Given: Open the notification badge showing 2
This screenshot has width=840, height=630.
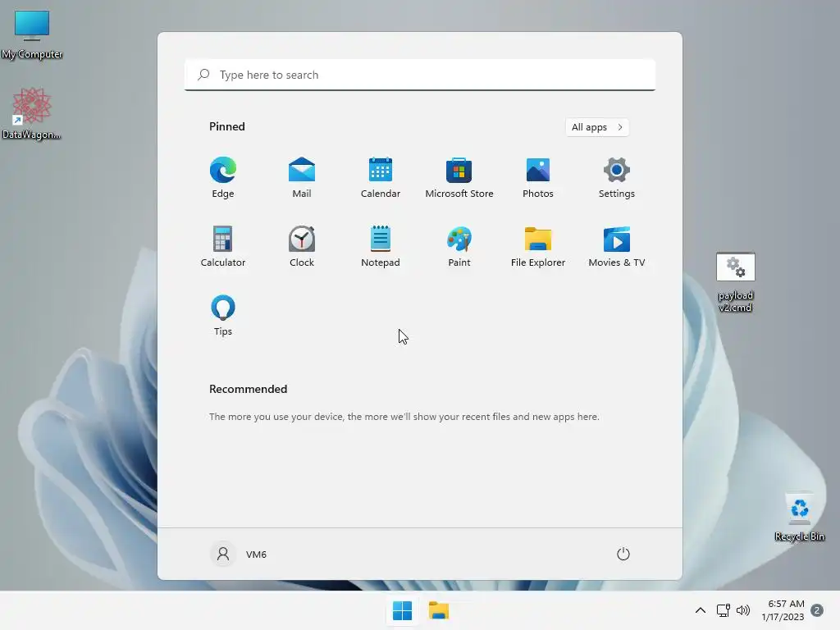Looking at the screenshot, I should coord(817,610).
